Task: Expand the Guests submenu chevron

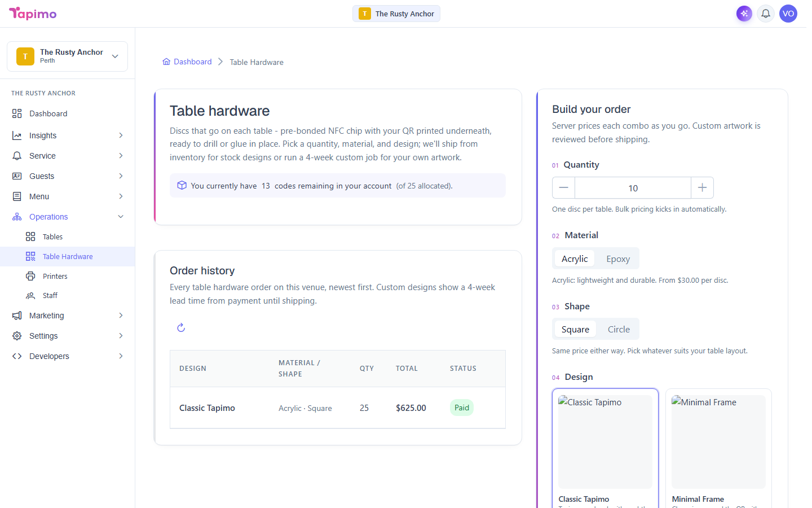Action: tap(121, 176)
